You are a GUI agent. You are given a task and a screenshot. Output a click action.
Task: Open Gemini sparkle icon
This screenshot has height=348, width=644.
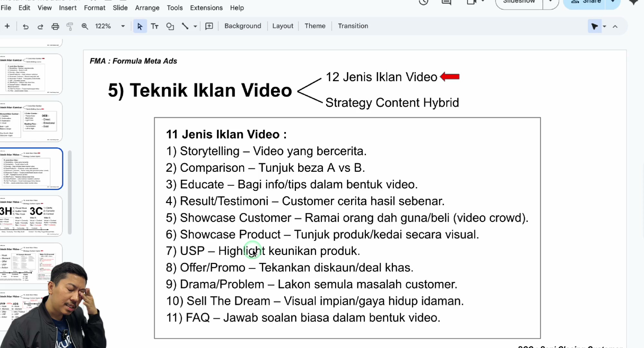tap(633, 2)
